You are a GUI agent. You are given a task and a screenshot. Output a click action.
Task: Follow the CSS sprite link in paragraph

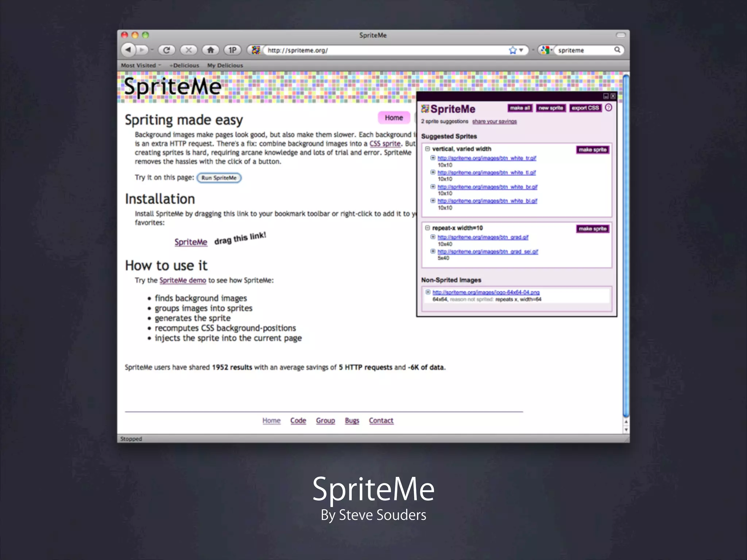coord(385,144)
